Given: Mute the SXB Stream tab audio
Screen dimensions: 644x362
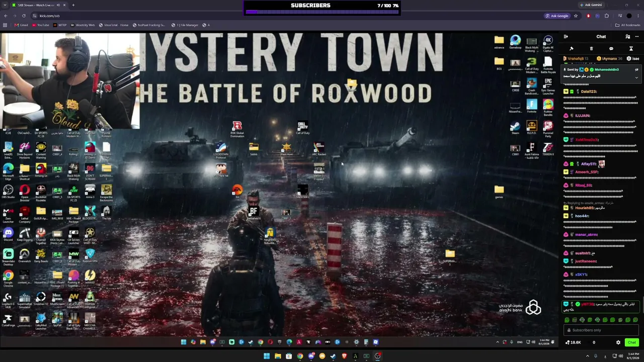Looking at the screenshot, I should (x=58, y=5).
